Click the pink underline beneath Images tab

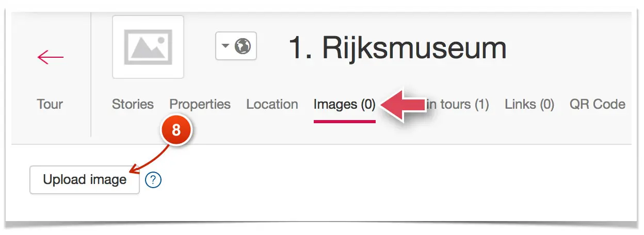pos(345,122)
